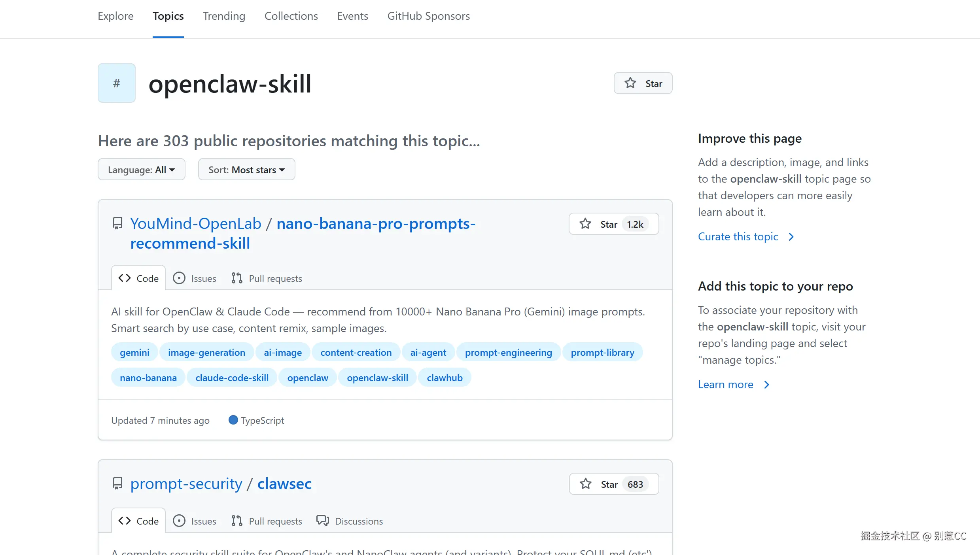Click the star icon on the openclaw-skill topic
Screen dimensions: 980x555
coord(630,83)
